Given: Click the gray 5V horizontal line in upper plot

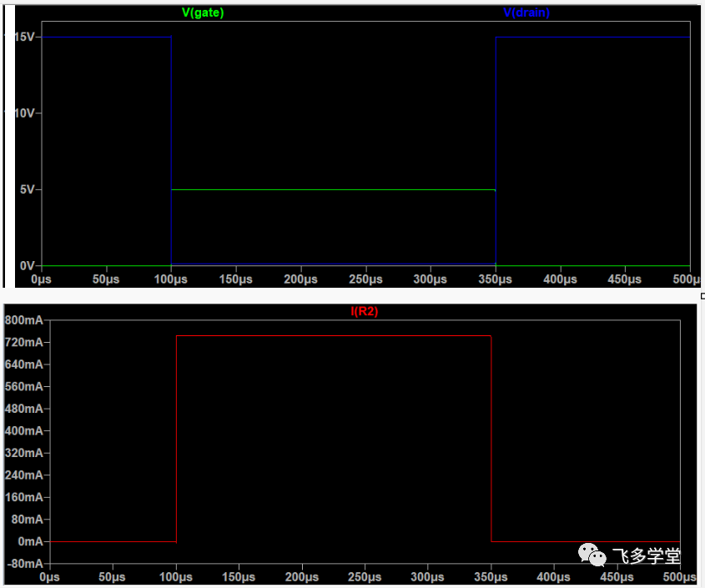Looking at the screenshot, I should (x=334, y=190).
